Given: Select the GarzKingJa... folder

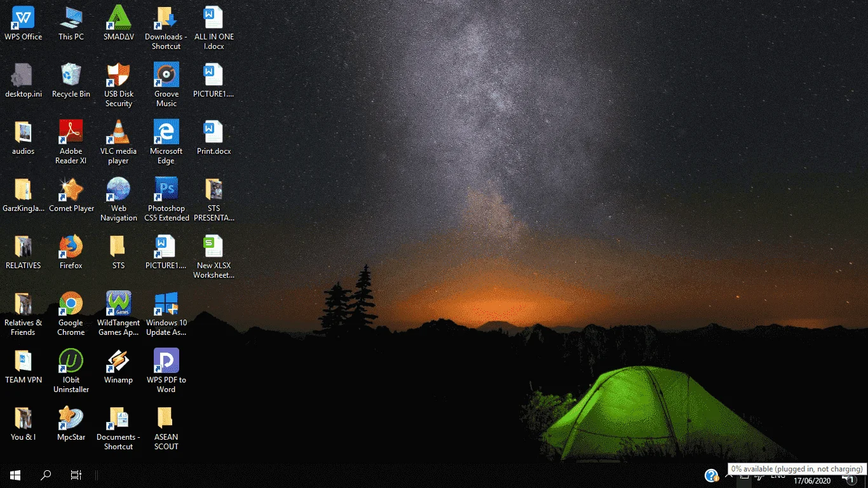Looking at the screenshot, I should pos(24,195).
